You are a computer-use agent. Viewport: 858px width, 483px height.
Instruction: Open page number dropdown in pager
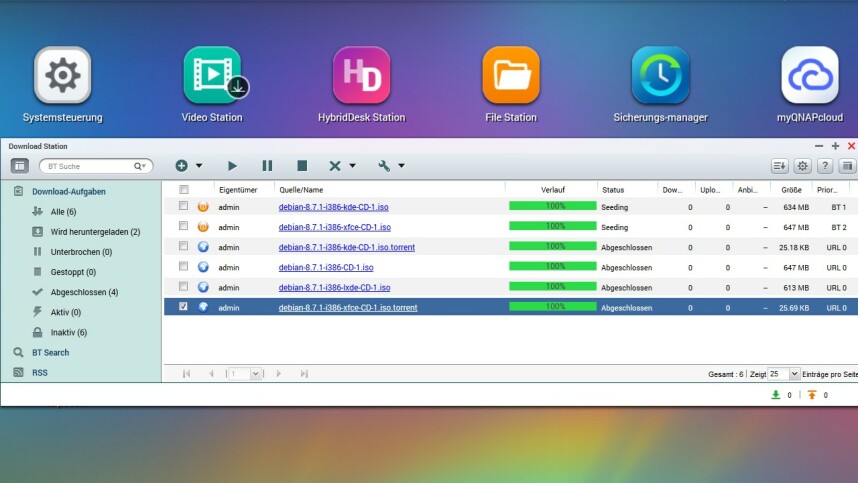pos(255,374)
